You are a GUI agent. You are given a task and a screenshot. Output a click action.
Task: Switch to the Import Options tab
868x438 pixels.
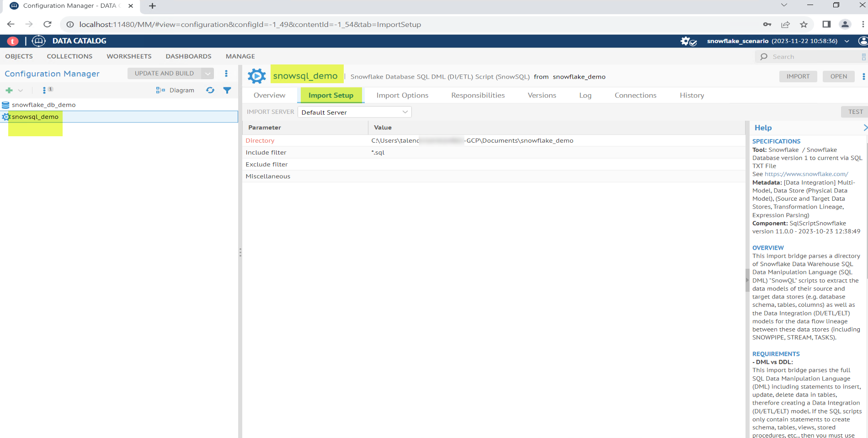click(402, 96)
